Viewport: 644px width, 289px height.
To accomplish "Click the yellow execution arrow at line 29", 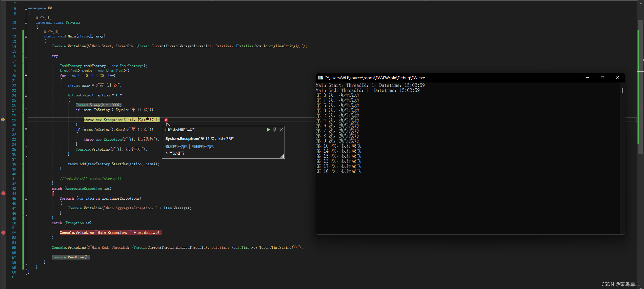I will [3, 120].
